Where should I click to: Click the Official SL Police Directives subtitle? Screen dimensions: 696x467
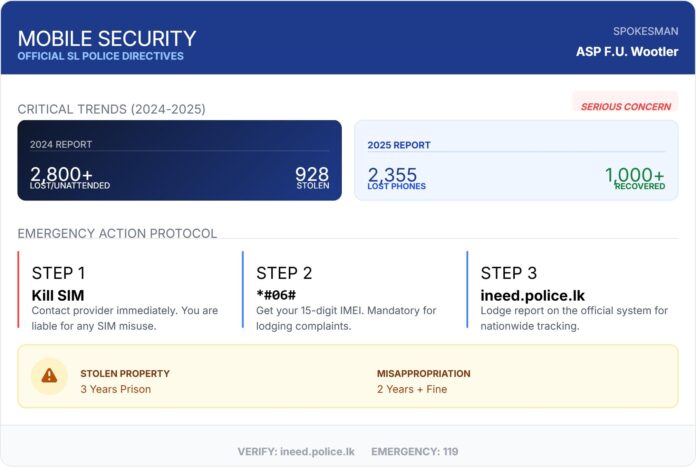(x=100, y=56)
